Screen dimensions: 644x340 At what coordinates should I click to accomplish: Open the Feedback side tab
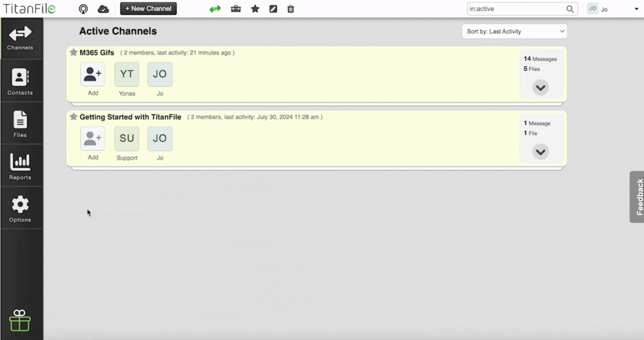tap(637, 196)
